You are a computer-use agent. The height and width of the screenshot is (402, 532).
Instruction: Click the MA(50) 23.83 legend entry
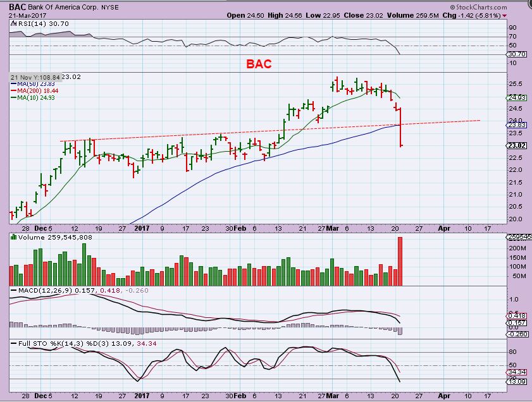coord(32,84)
